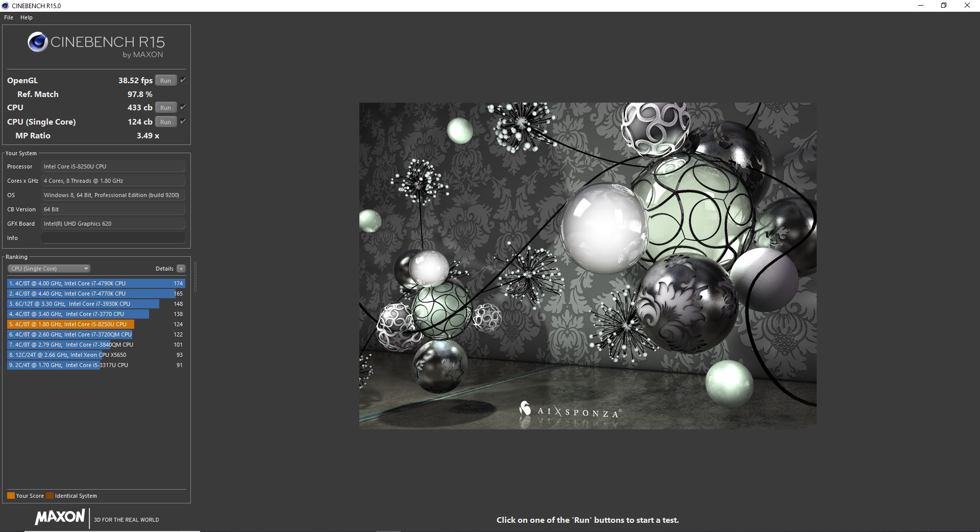Click the Your Score orange legend swatch
Screen dimensions: 980x532
click(x=11, y=495)
